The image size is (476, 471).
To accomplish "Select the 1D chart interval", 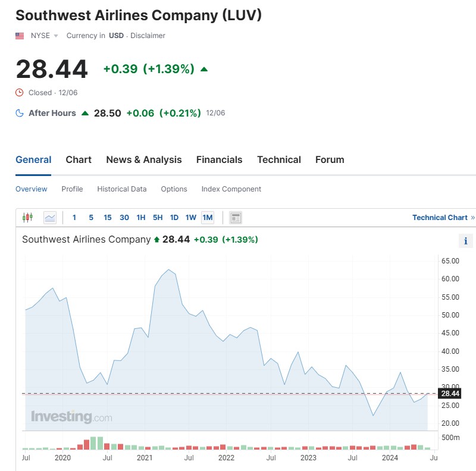I will tap(174, 218).
